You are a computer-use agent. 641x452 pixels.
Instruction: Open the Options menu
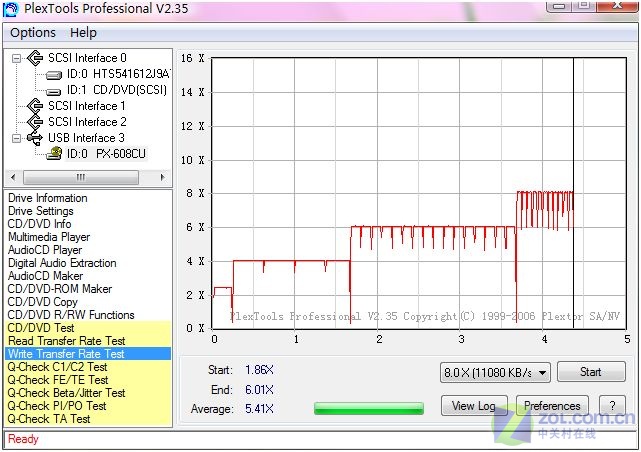pos(33,33)
